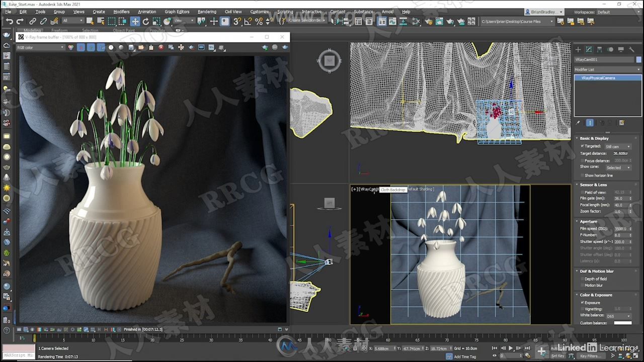Open the Hierarchy tab in command panel
The image size is (644, 362).
point(600,49)
